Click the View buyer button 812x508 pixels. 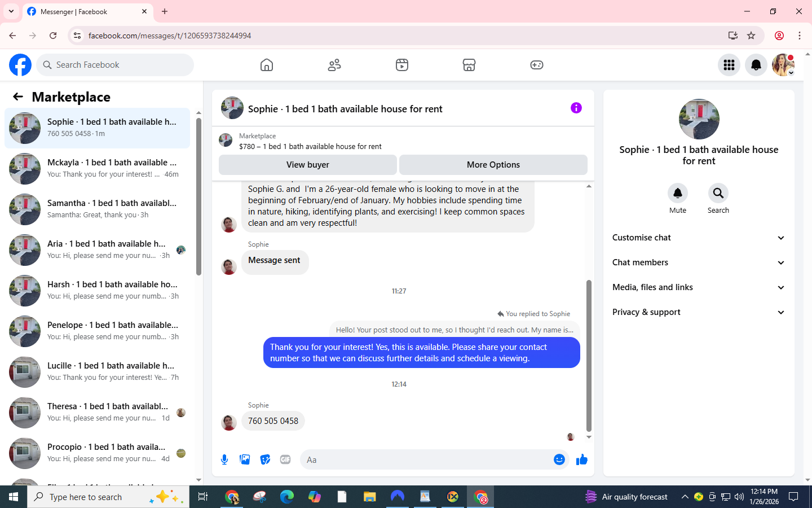point(308,165)
